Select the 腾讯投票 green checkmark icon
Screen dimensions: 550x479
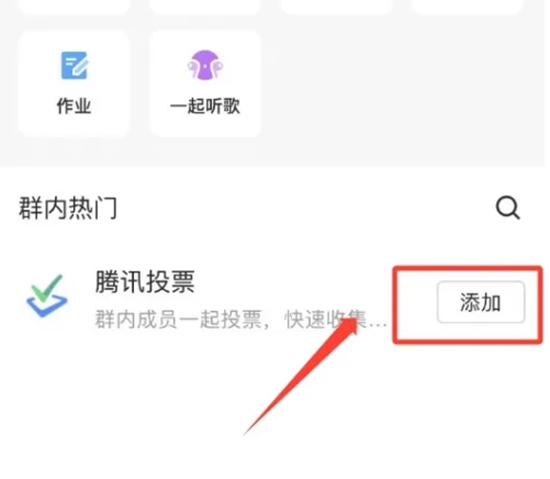[47, 296]
